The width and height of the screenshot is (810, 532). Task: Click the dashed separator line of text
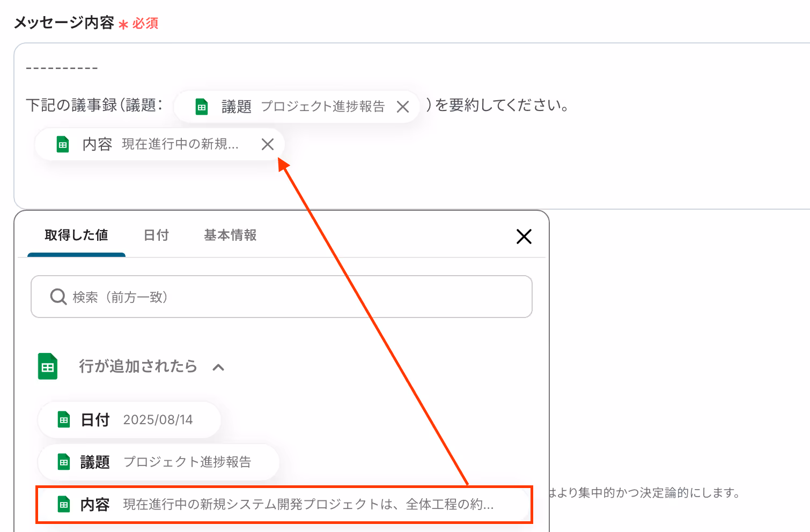pyautogui.click(x=62, y=68)
